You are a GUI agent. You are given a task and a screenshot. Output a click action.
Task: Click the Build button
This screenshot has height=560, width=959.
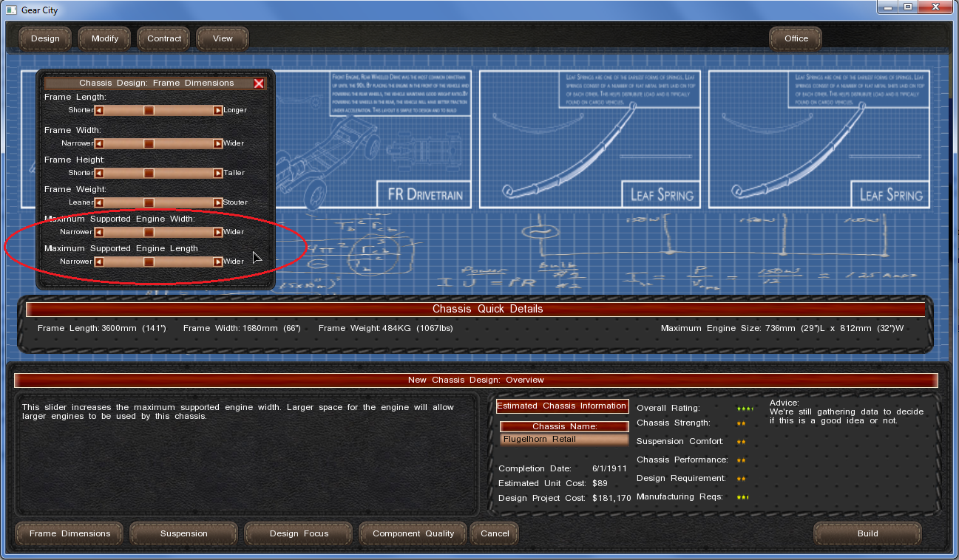point(867,533)
